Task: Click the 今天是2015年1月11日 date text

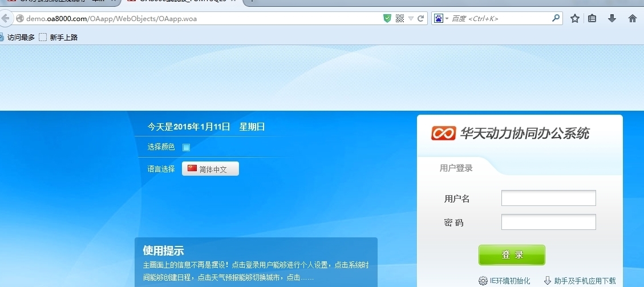Action: click(x=189, y=127)
